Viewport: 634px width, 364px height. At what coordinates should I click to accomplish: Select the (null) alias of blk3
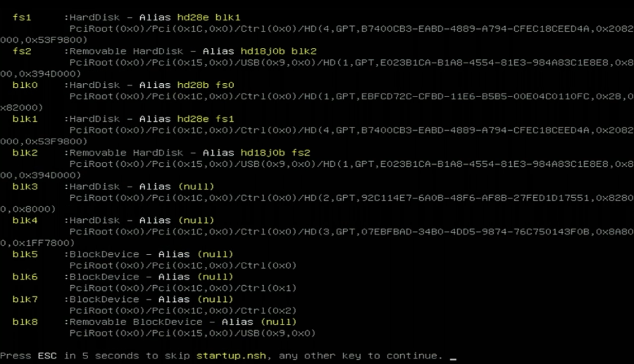[196, 187]
